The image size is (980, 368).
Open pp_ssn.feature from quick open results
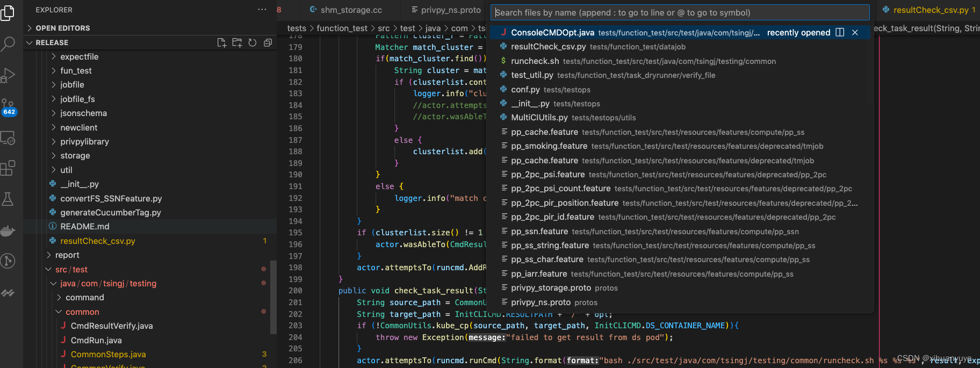[680, 232]
